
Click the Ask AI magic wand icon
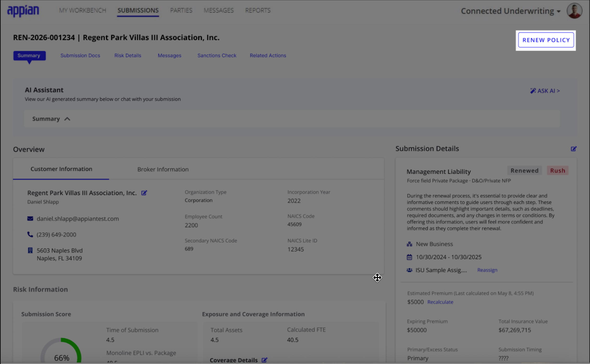[x=533, y=91]
